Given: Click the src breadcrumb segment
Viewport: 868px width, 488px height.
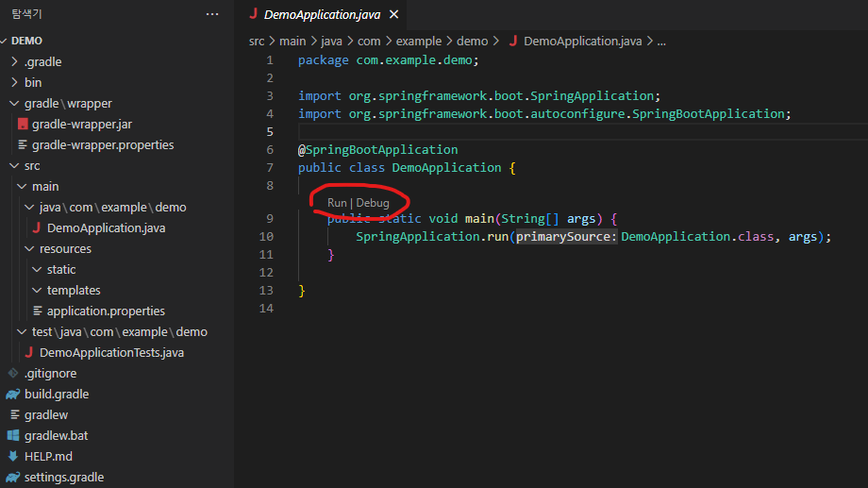Looking at the screenshot, I should 257,41.
